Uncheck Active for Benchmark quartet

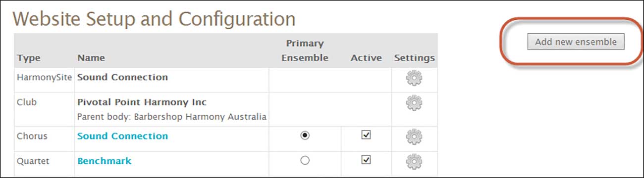(x=366, y=159)
